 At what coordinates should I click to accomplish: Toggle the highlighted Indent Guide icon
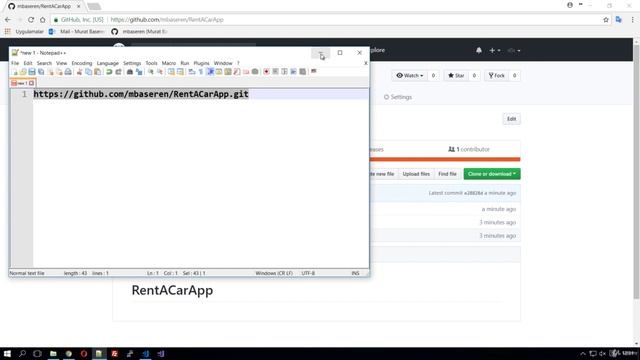point(210,72)
